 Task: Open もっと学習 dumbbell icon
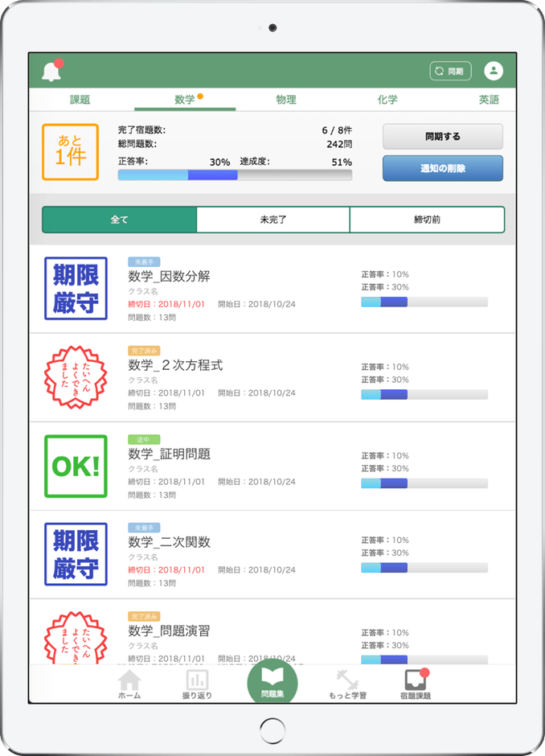pyautogui.click(x=347, y=684)
